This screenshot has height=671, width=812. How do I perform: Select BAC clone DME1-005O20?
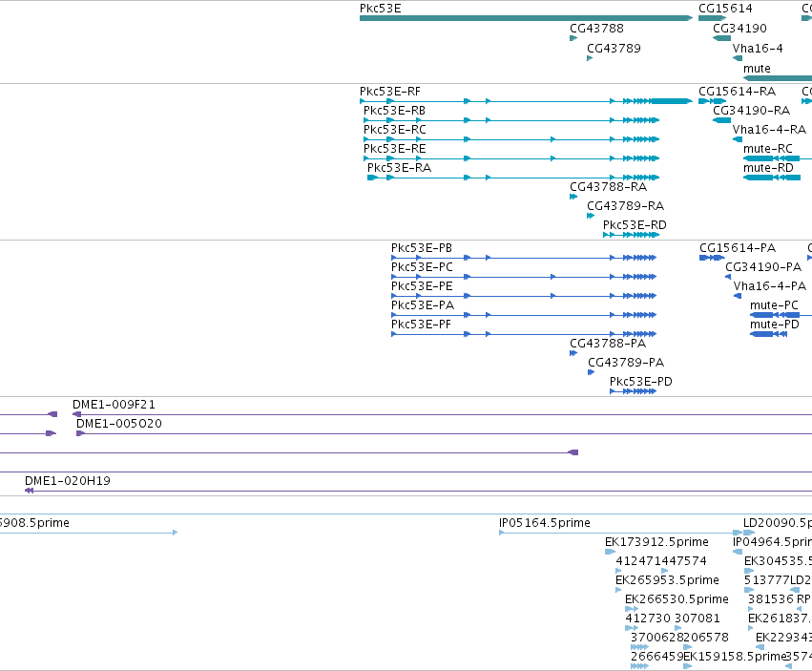click(x=119, y=424)
